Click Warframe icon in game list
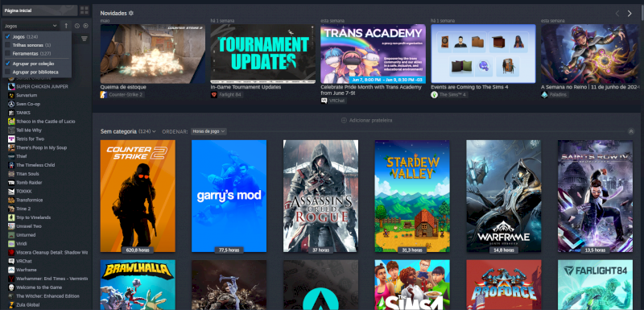Viewport: 644px width, 310px height. click(x=11, y=270)
